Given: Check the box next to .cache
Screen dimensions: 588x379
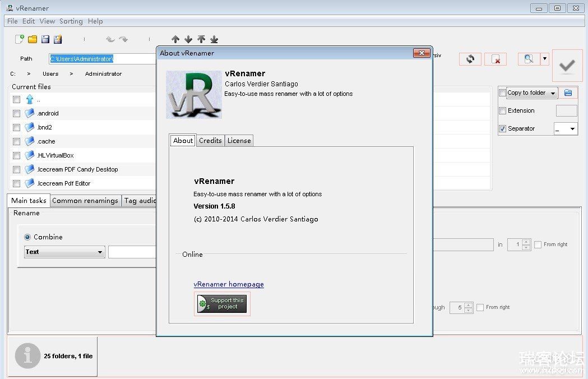Looking at the screenshot, I should 16,141.
